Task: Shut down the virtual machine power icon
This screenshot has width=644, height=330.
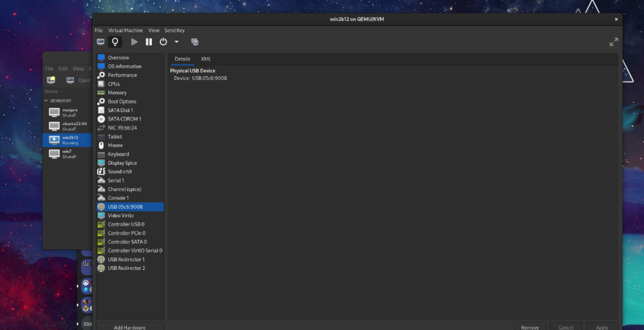Action: (164, 42)
